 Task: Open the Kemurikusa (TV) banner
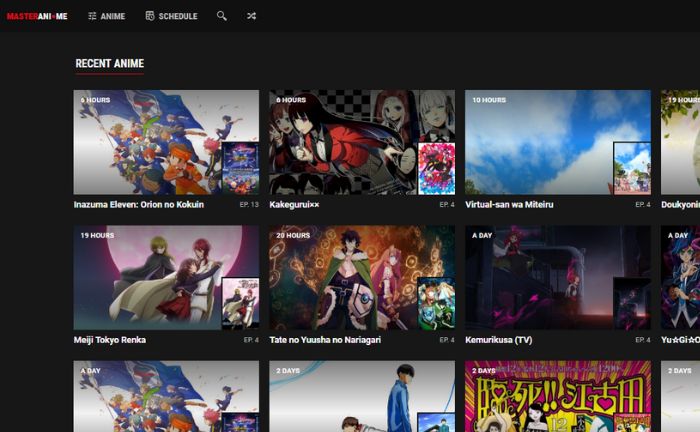(x=558, y=278)
